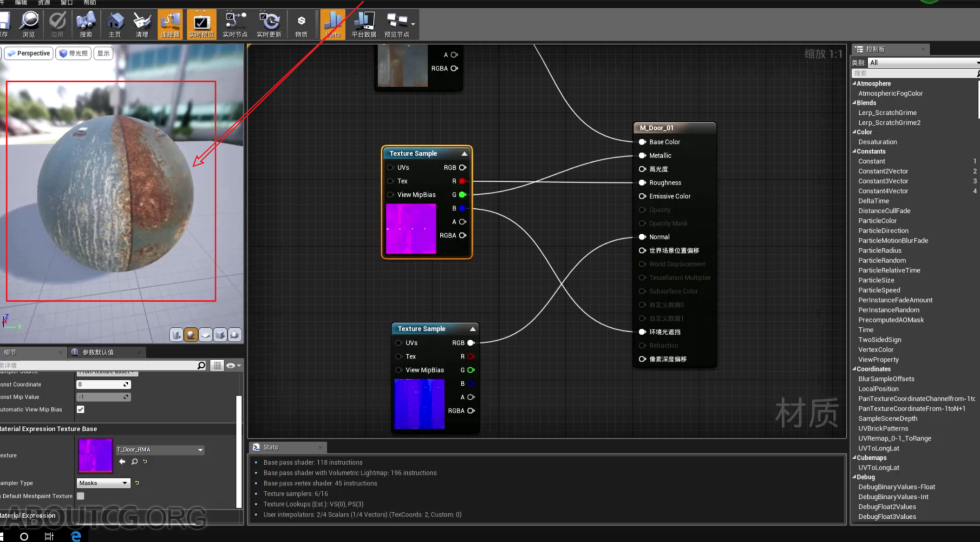980x542 pixels.
Task: Open the 窗口 menu
Action: (66, 2)
